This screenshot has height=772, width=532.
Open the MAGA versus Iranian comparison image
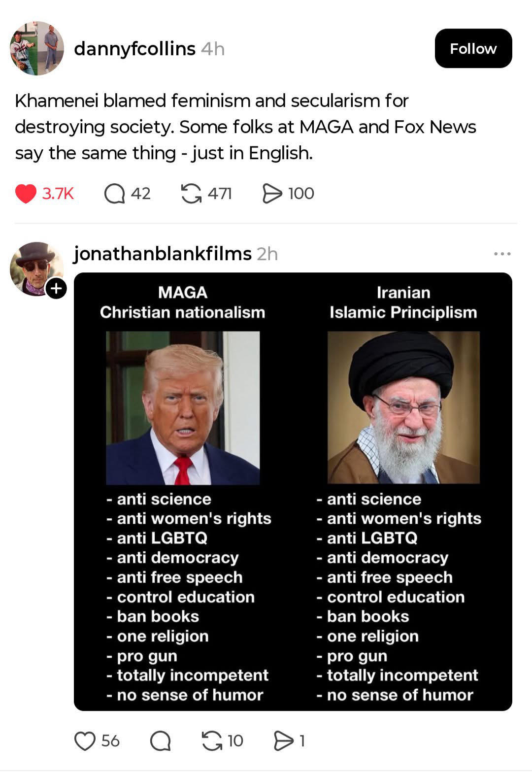click(293, 492)
